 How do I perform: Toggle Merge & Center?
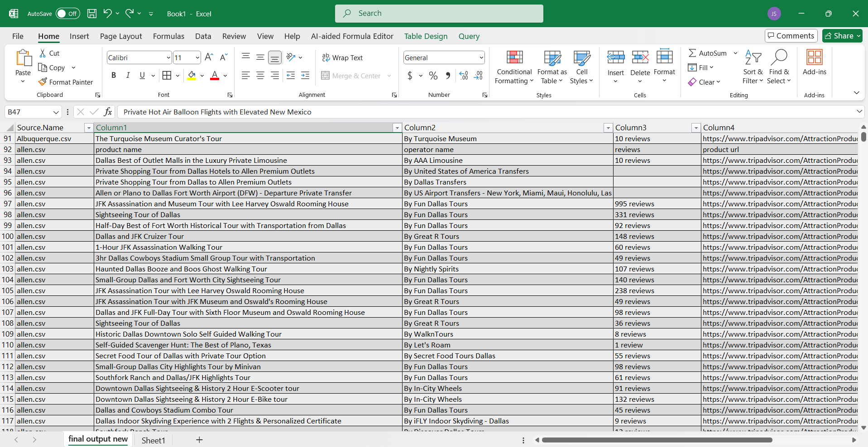pos(351,76)
